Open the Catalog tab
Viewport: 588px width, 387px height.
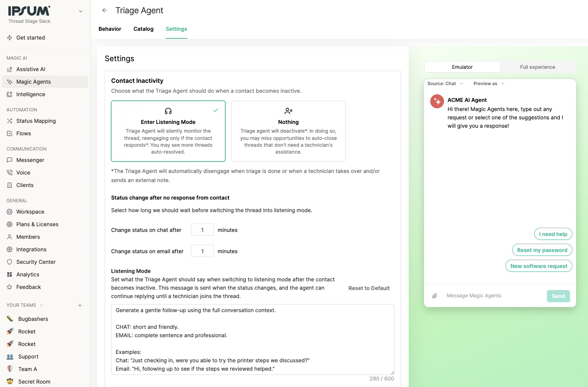click(x=143, y=29)
